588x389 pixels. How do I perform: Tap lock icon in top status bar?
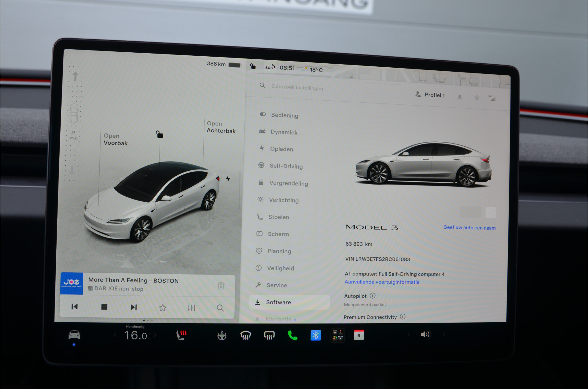point(253,66)
